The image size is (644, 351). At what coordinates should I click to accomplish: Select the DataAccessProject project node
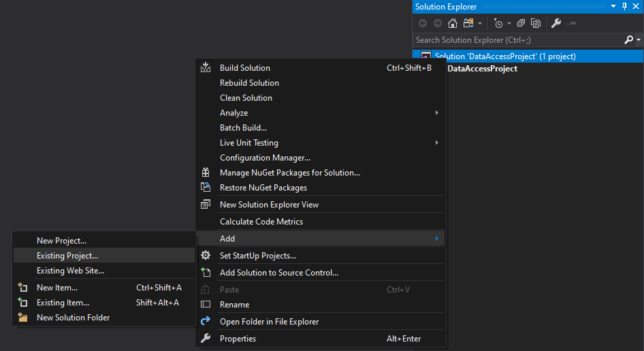click(x=482, y=69)
